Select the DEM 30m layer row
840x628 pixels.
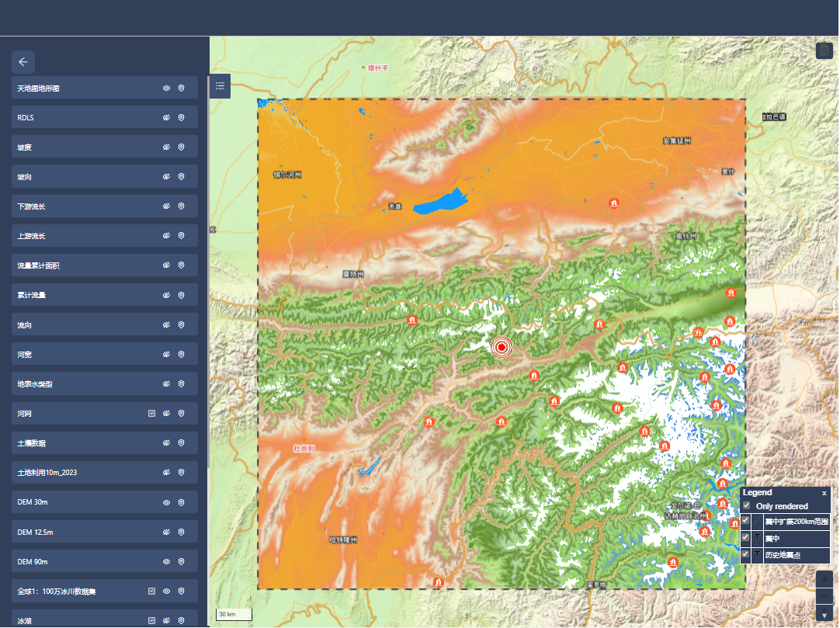point(105,502)
